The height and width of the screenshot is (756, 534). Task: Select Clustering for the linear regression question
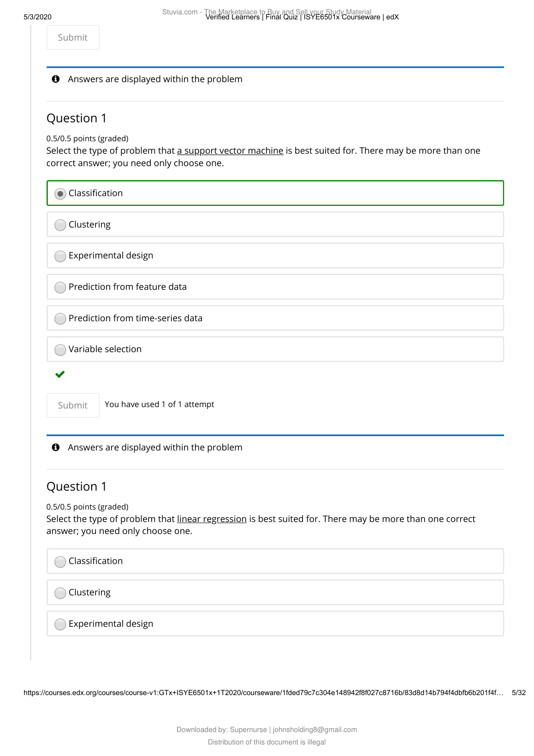click(x=60, y=593)
